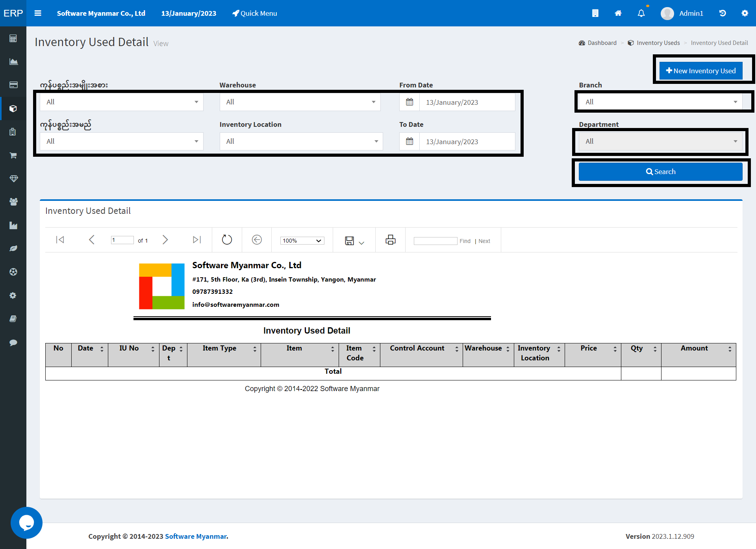
Task: Open clipboard sidebar icon
Action: tap(13, 132)
